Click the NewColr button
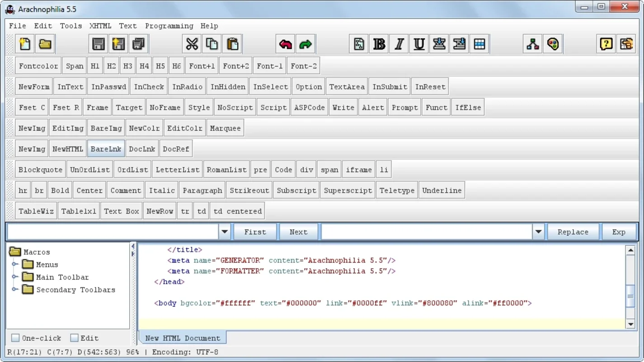 tap(144, 129)
